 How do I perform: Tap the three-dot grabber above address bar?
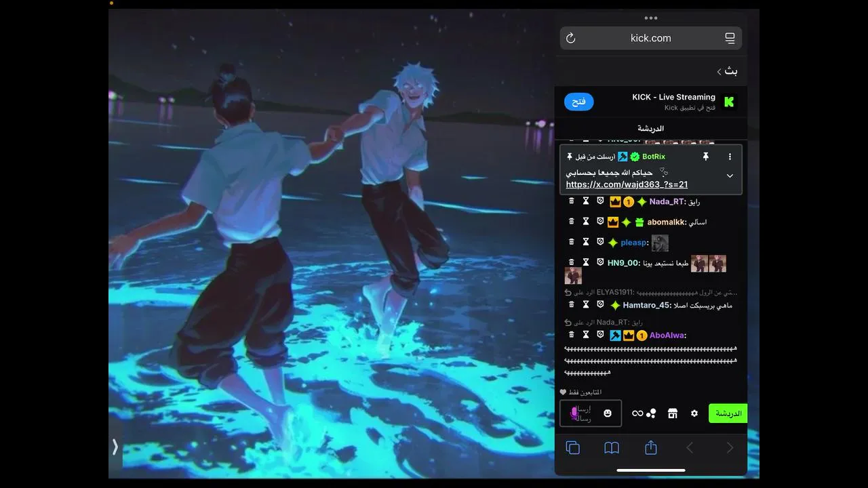(x=651, y=18)
